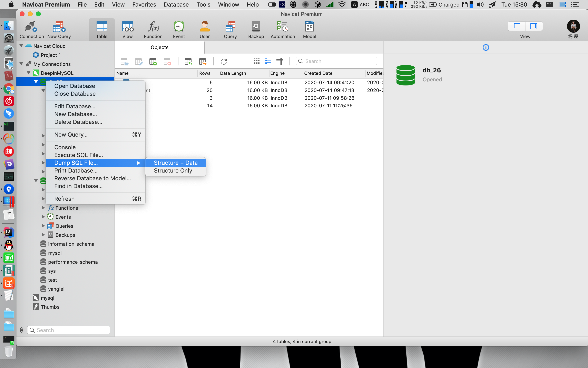Image resolution: width=588 pixels, height=368 pixels.
Task: Click the sidebar filter icon beside search
Action: [x=22, y=330]
